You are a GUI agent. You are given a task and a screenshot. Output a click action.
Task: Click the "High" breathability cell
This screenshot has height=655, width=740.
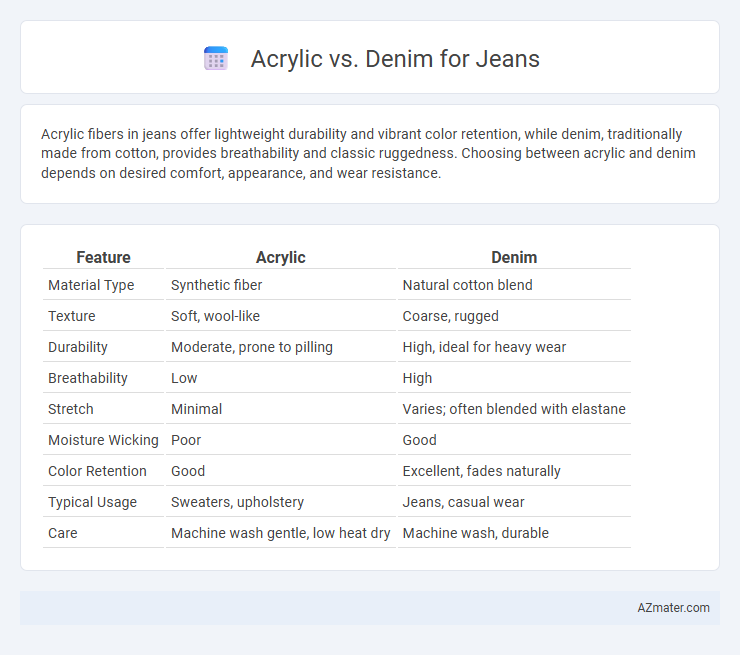coord(417,378)
